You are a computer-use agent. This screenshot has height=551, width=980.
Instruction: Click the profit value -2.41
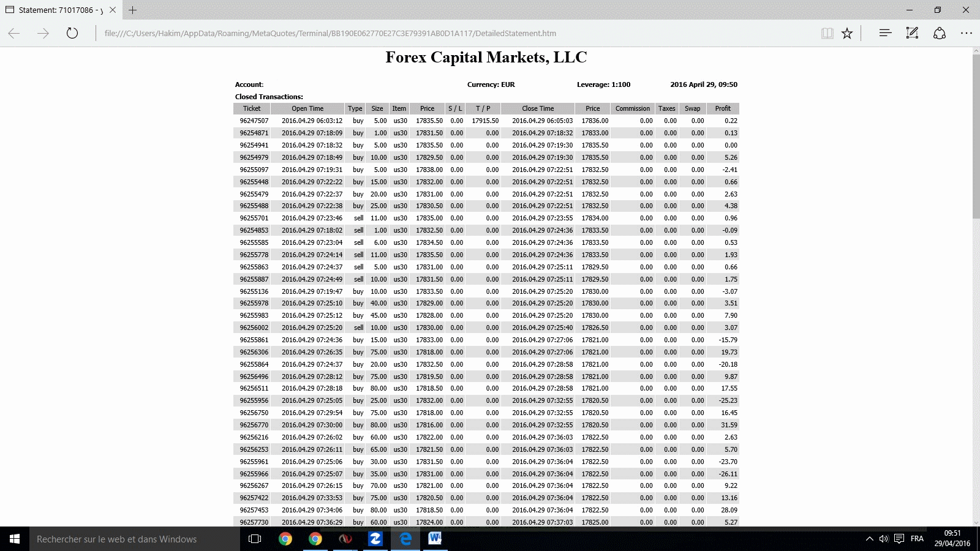point(729,170)
